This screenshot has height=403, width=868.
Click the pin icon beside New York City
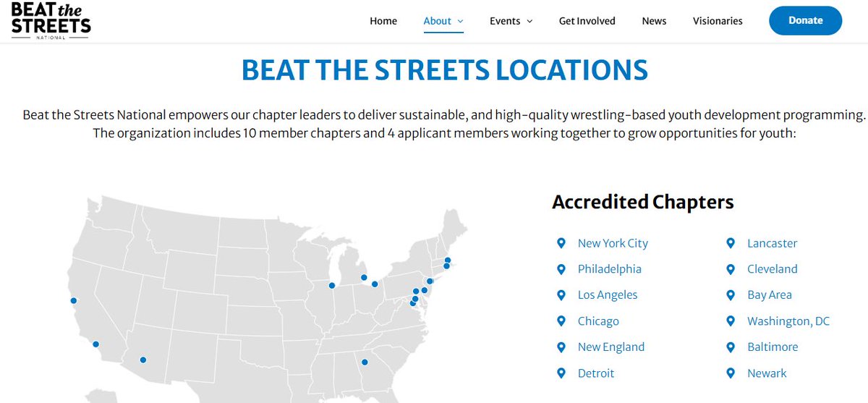coord(561,243)
